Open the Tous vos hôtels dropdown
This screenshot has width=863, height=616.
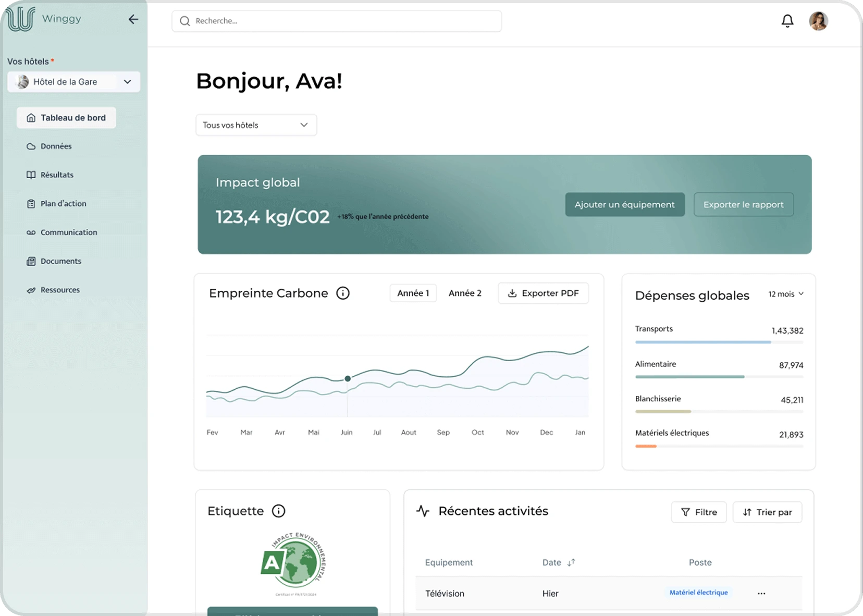(x=256, y=125)
